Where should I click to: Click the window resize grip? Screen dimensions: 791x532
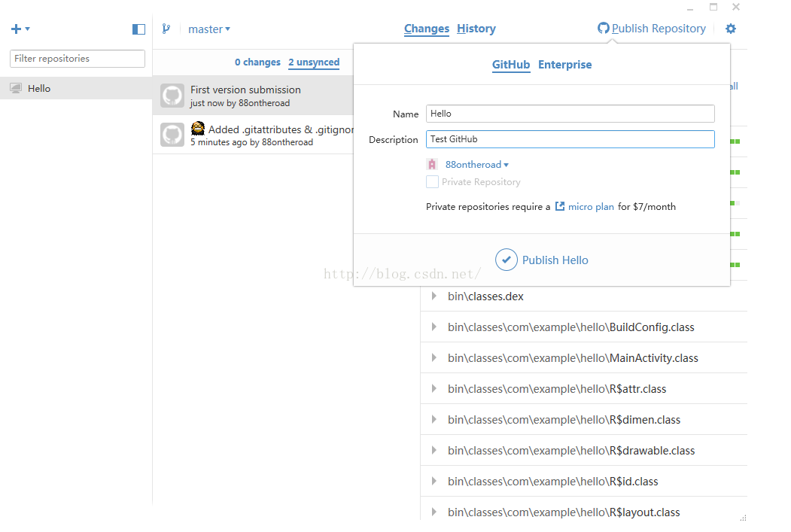point(743,518)
